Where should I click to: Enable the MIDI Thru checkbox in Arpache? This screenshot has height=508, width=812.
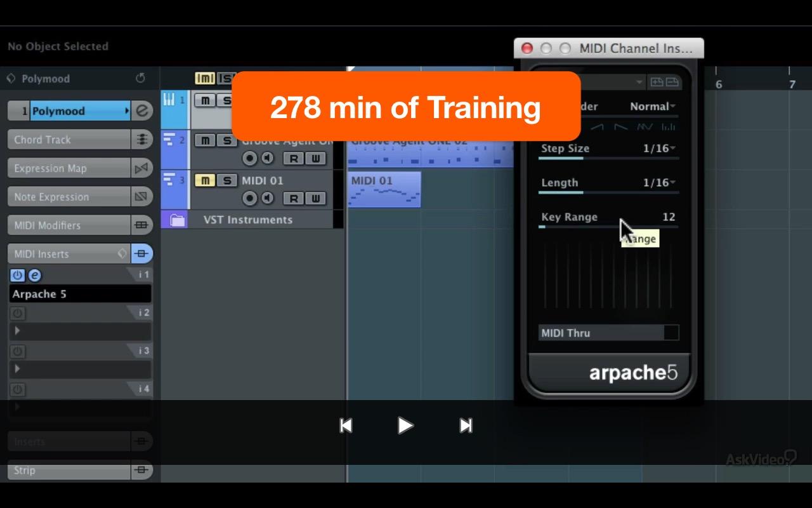pos(671,332)
